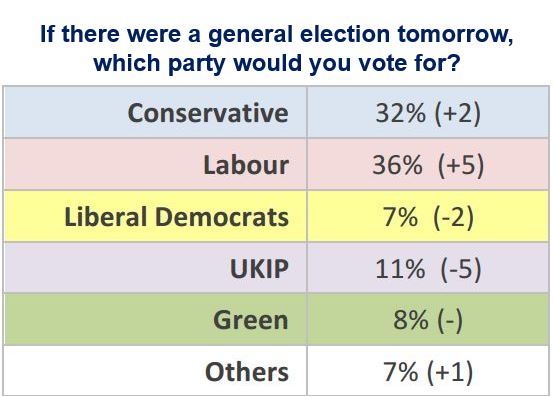Click the light blue Conservative row's empty area

(x=65, y=113)
